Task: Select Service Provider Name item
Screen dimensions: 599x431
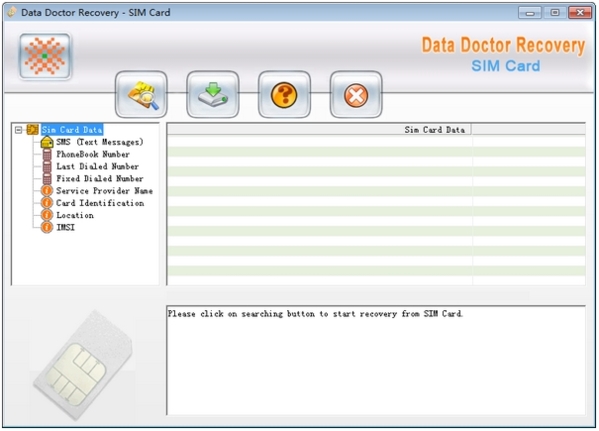Action: pos(104,191)
